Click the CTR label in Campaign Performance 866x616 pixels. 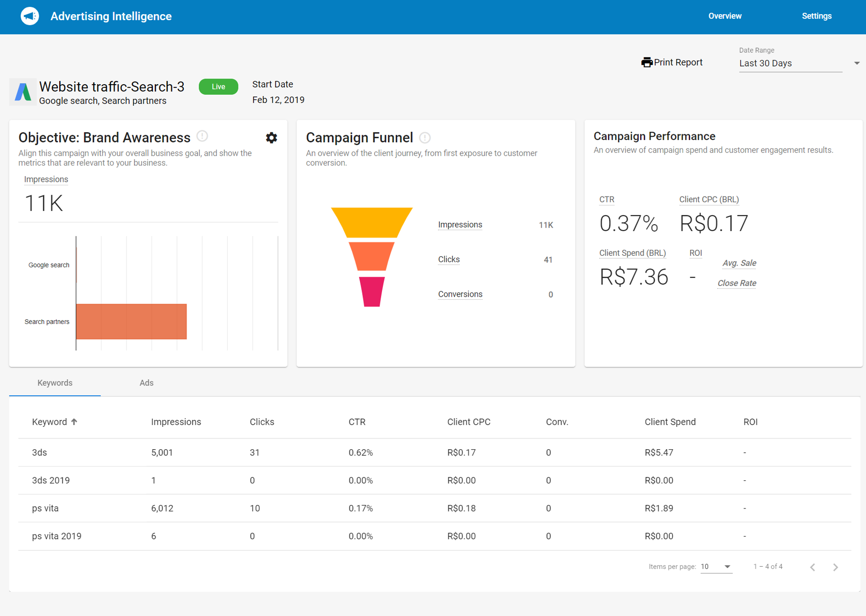(607, 200)
